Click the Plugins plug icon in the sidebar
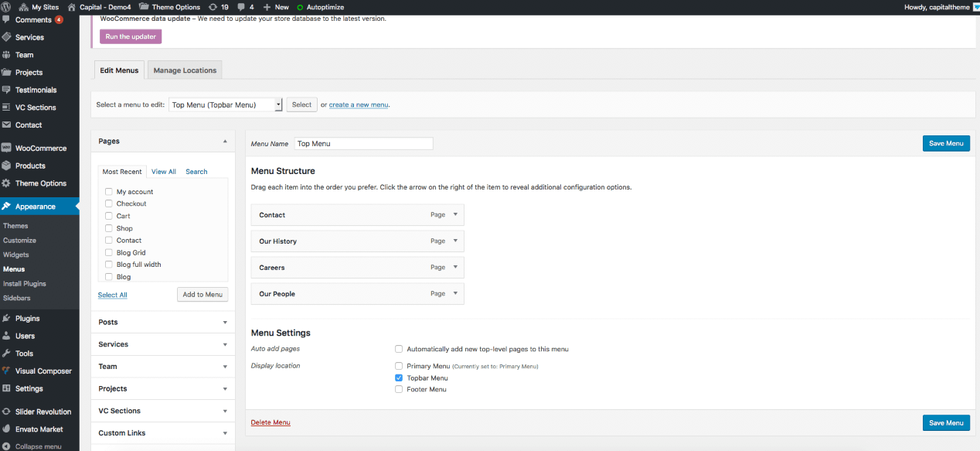 (x=6, y=318)
